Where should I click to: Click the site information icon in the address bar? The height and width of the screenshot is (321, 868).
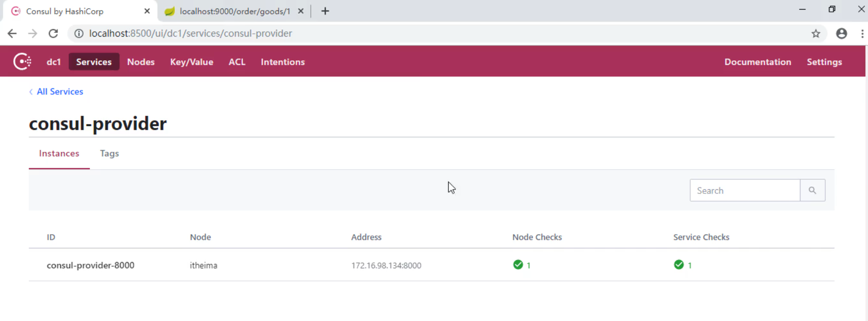[x=79, y=33]
